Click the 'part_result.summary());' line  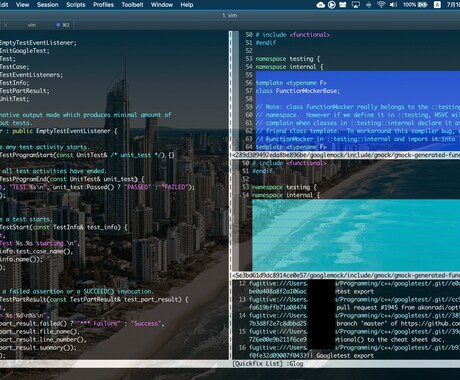pos(38,348)
